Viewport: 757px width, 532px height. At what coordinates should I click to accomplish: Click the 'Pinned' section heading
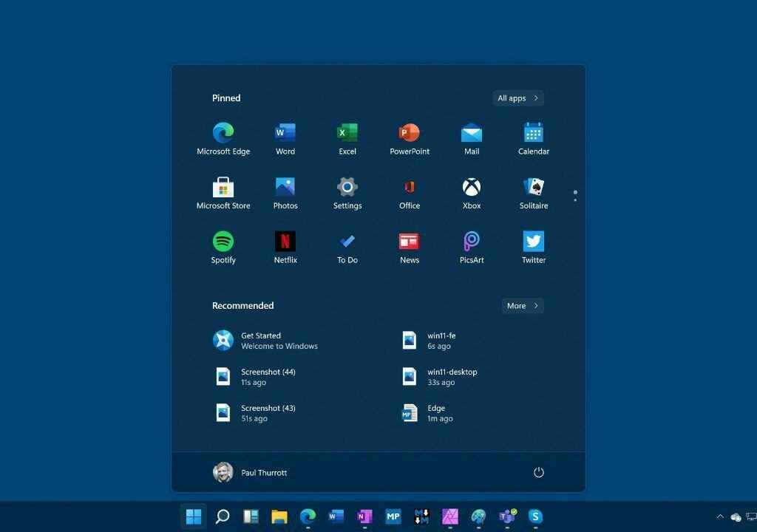(x=226, y=98)
